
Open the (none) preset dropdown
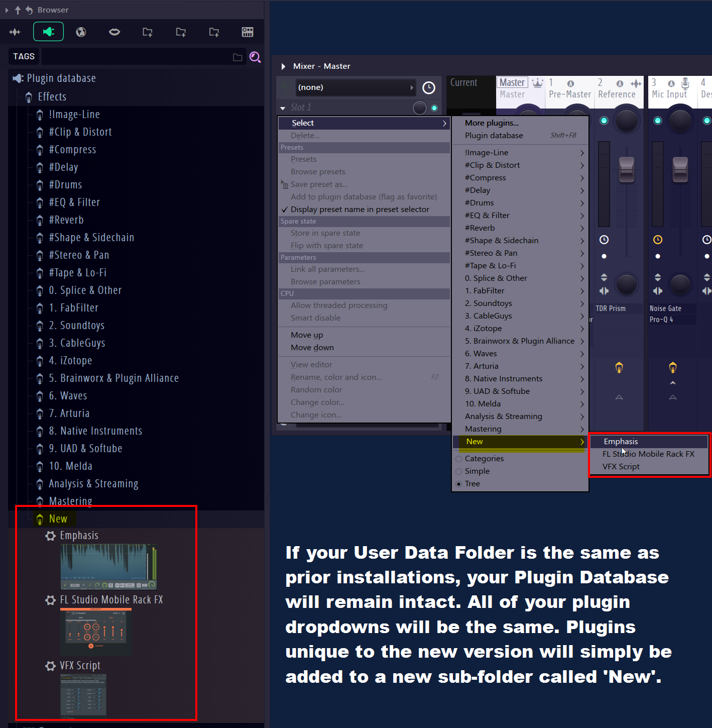click(x=355, y=87)
